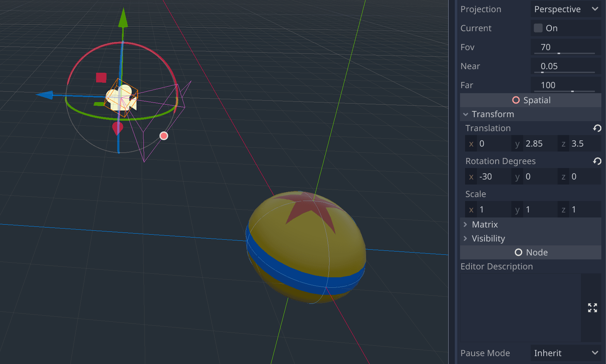This screenshot has width=606, height=364.
Task: Click the pink FOV handle dot on camera frustum
Action: [x=164, y=136]
